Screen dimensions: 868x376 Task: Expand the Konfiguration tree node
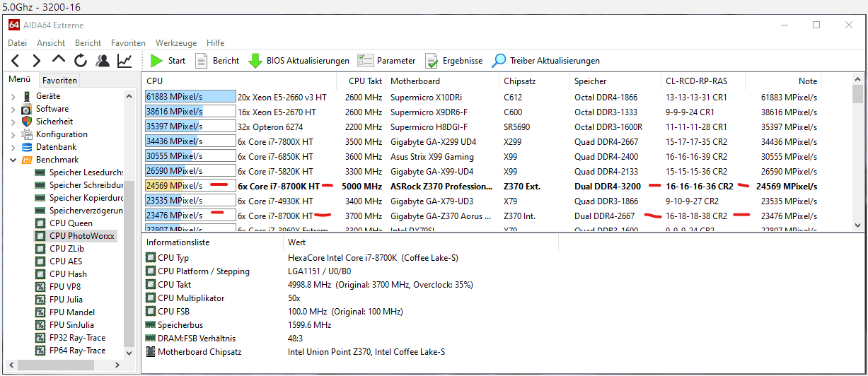click(x=13, y=134)
